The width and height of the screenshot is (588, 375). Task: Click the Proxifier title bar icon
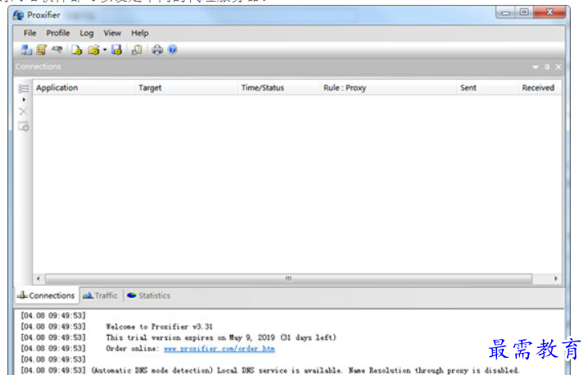[x=18, y=16]
